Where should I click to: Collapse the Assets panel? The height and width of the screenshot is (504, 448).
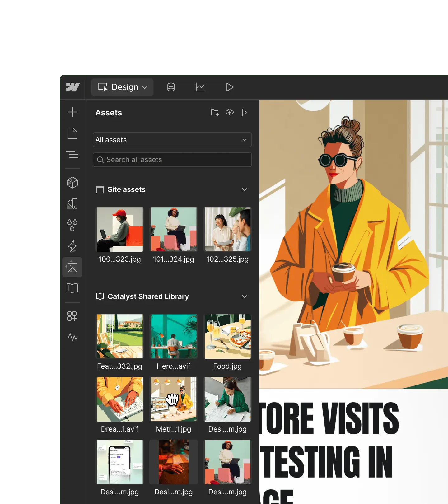(245, 112)
